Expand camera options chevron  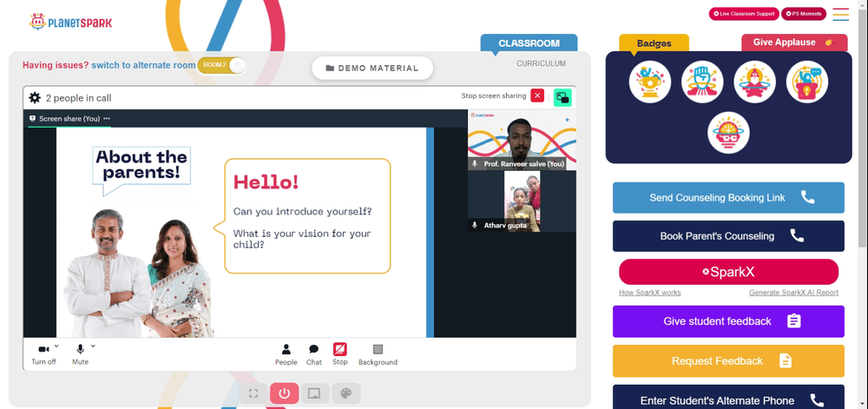tap(56, 346)
